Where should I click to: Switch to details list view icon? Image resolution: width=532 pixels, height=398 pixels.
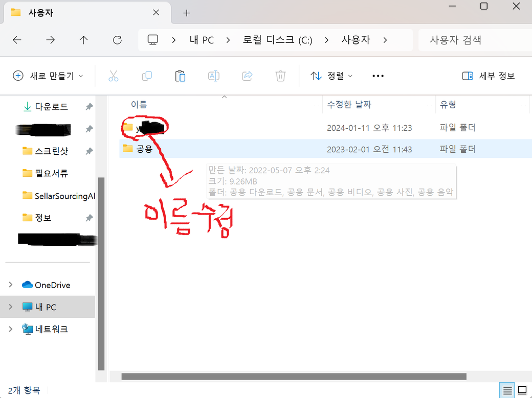click(507, 390)
